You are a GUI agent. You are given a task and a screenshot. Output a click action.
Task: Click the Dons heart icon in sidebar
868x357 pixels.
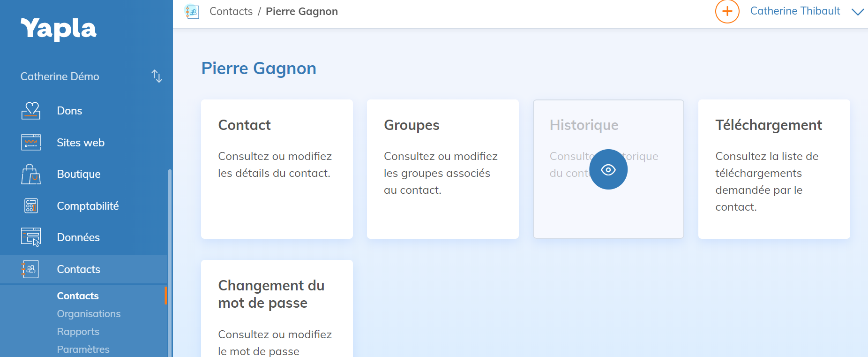31,111
